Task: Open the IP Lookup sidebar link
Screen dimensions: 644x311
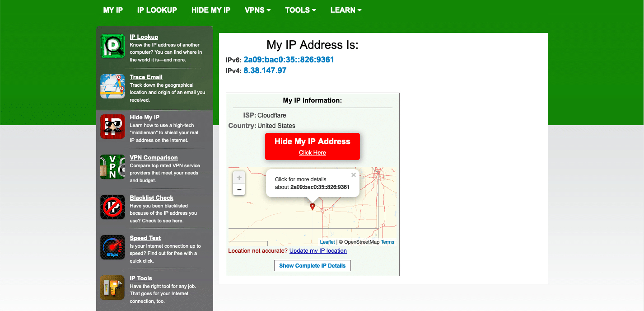Action: [144, 37]
